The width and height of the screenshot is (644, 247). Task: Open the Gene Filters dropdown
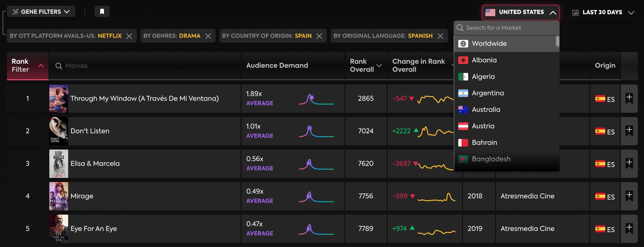coord(41,11)
